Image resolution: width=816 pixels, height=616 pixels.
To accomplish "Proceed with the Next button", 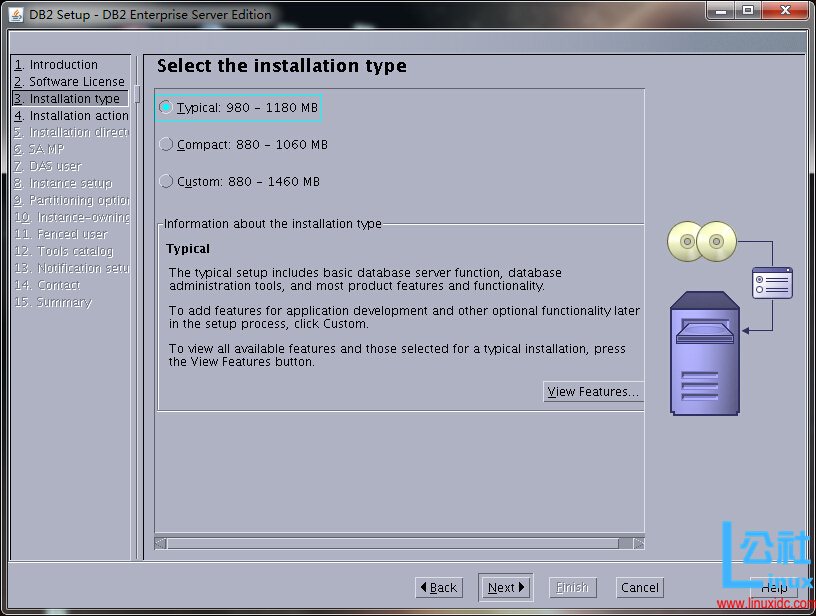I will (x=505, y=587).
